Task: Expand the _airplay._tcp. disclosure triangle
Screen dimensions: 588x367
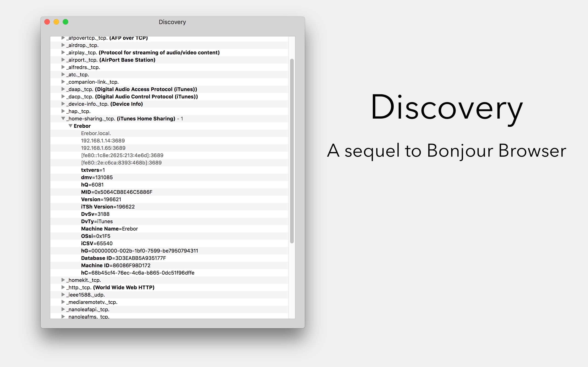Action: [x=63, y=53]
